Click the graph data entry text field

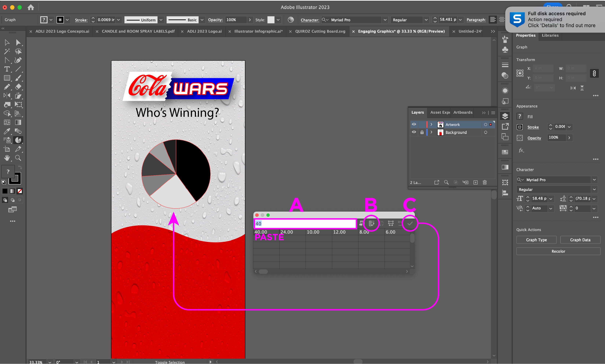coord(305,224)
